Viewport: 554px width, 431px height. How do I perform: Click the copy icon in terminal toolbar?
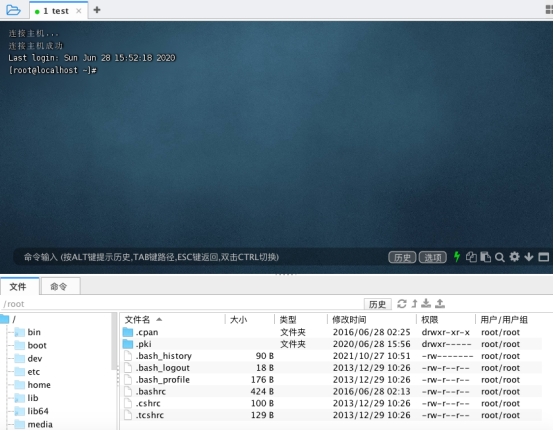471,257
